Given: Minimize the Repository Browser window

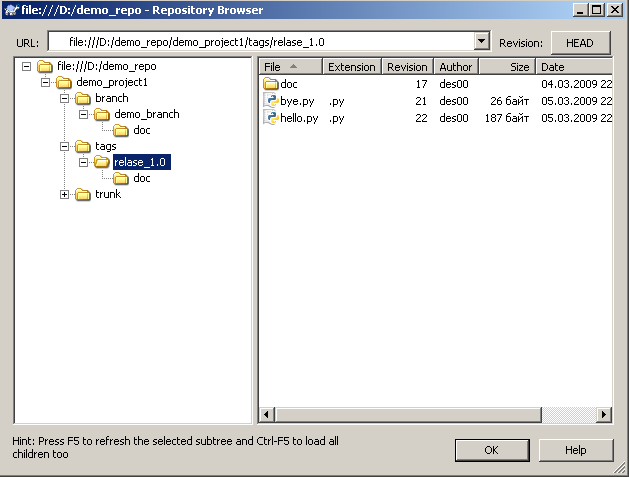Looking at the screenshot, I should pos(580,10).
